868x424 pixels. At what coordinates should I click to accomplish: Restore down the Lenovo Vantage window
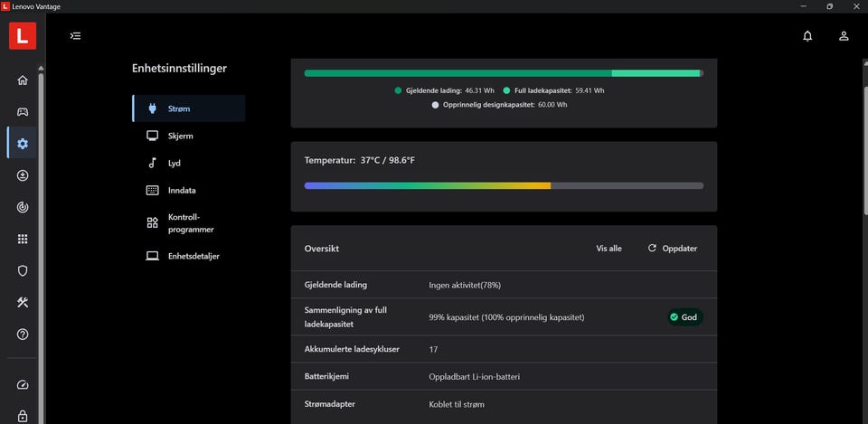click(829, 6)
